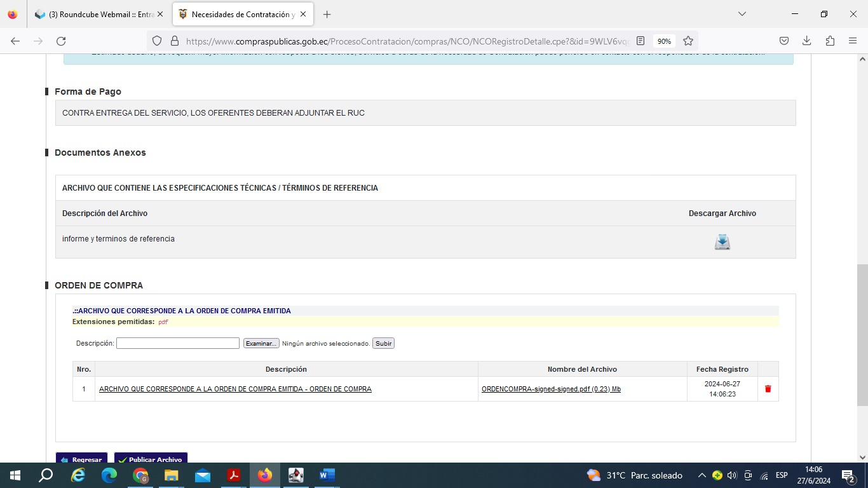This screenshot has height=488, width=868.
Task: List all tabs dropdown arrow
Action: [742, 14]
